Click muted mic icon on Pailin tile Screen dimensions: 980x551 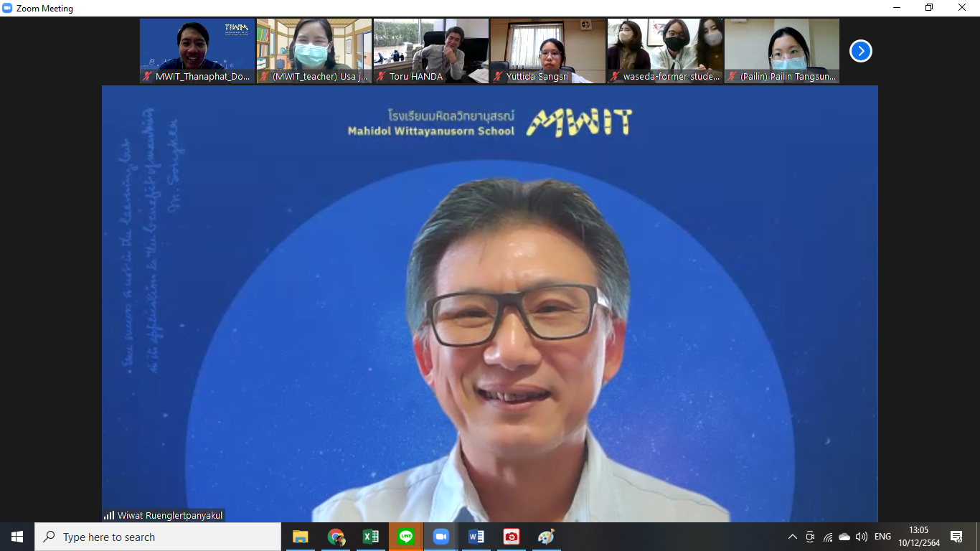(x=732, y=76)
